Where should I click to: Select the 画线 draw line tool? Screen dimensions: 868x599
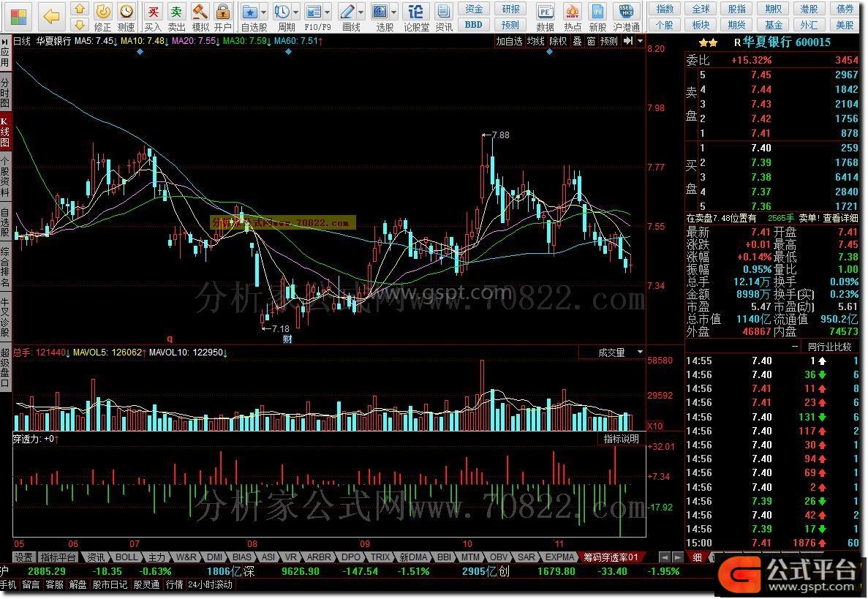tap(347, 17)
